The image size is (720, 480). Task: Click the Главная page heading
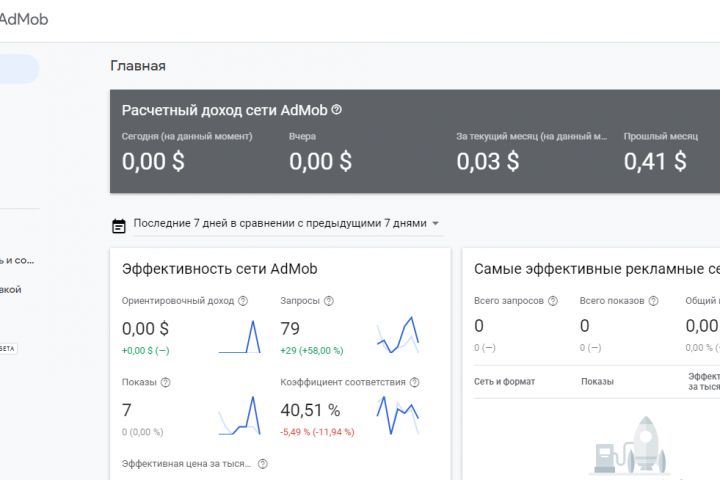(138, 66)
